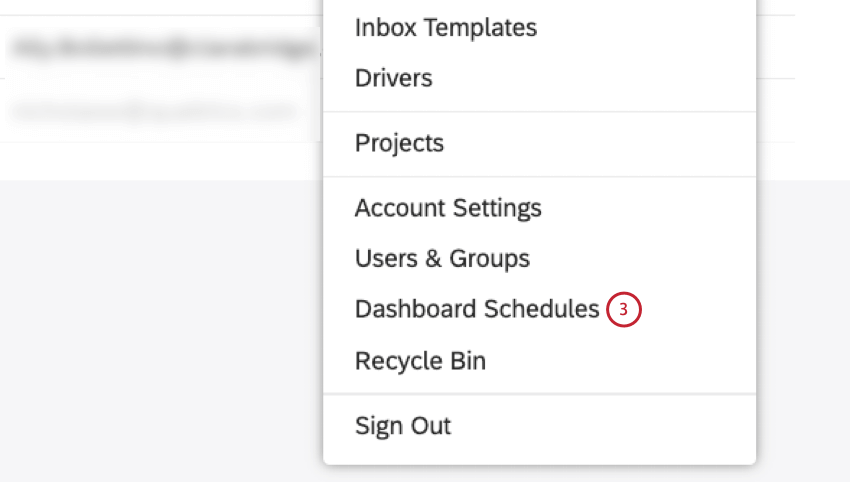Viewport: 850px width, 482px height.
Task: Open Inbox Templates from the menu
Action: (445, 28)
